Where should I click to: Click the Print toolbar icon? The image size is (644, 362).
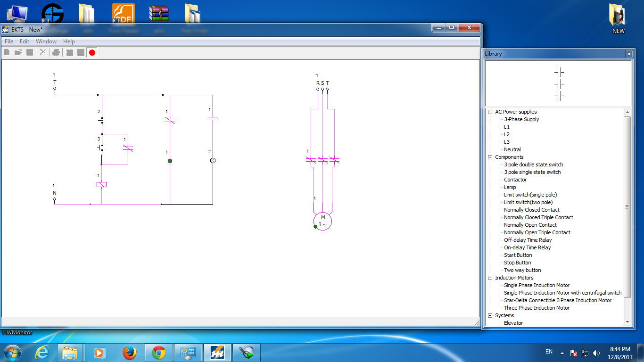pyautogui.click(x=56, y=52)
